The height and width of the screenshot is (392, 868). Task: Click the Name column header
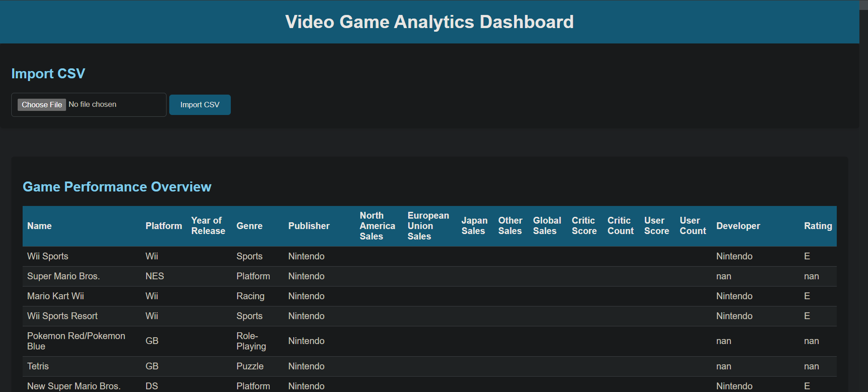pos(39,226)
